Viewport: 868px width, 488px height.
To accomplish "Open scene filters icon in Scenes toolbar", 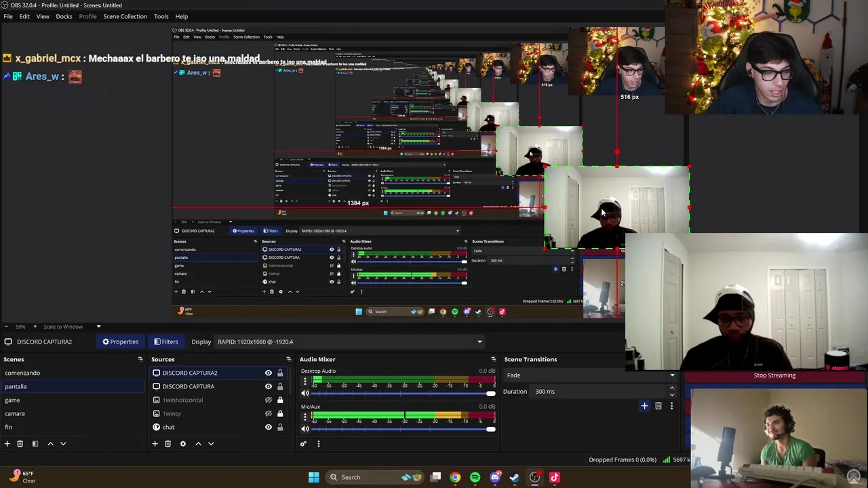I will click(x=35, y=444).
